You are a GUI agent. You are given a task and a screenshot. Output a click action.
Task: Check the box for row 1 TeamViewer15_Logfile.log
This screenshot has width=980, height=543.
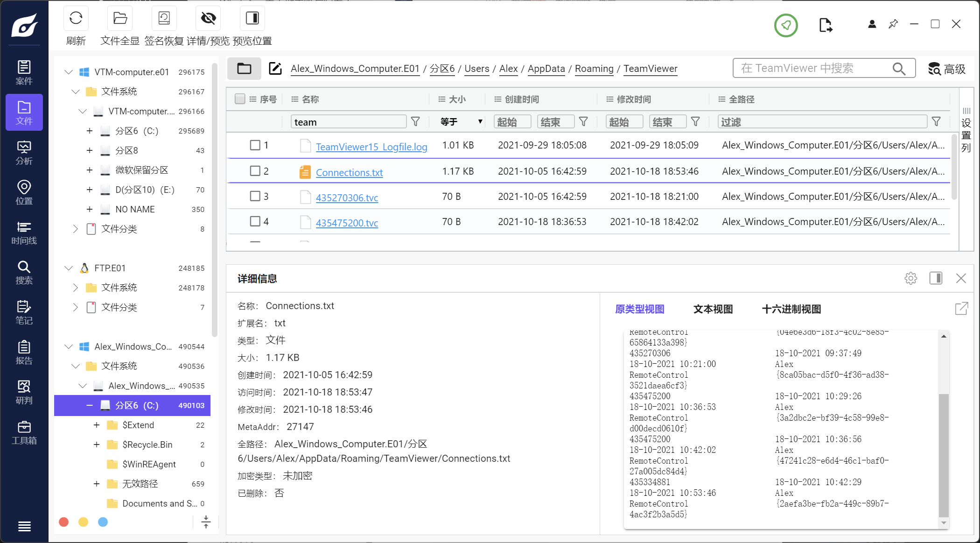tap(255, 145)
